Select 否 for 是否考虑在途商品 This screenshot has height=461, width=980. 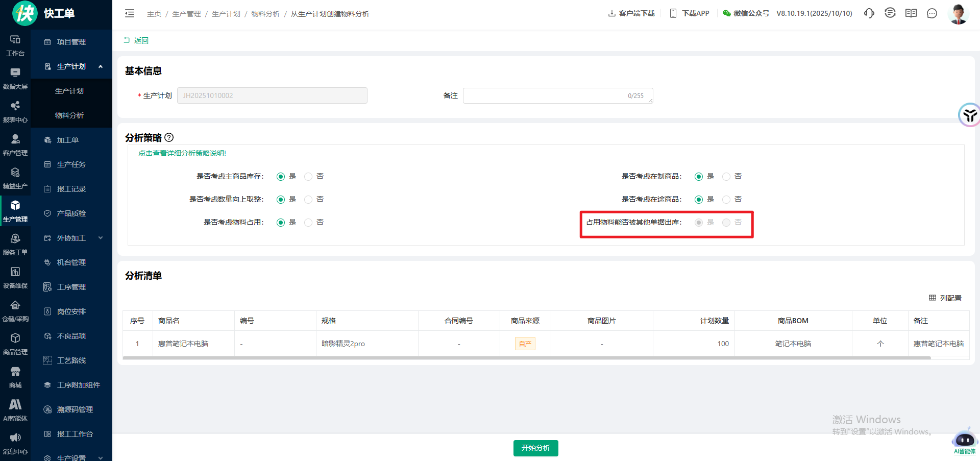(x=726, y=200)
